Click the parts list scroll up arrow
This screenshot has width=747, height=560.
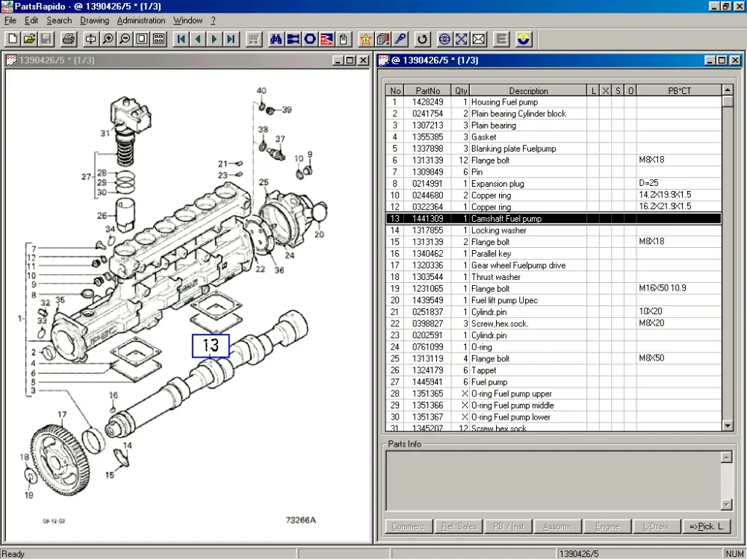tap(728, 90)
